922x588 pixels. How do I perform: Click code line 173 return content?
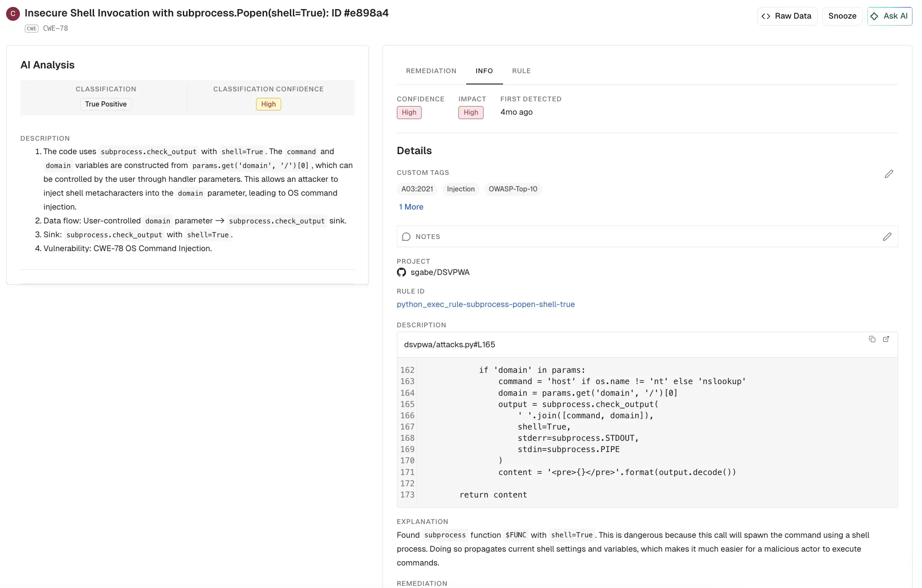(493, 494)
